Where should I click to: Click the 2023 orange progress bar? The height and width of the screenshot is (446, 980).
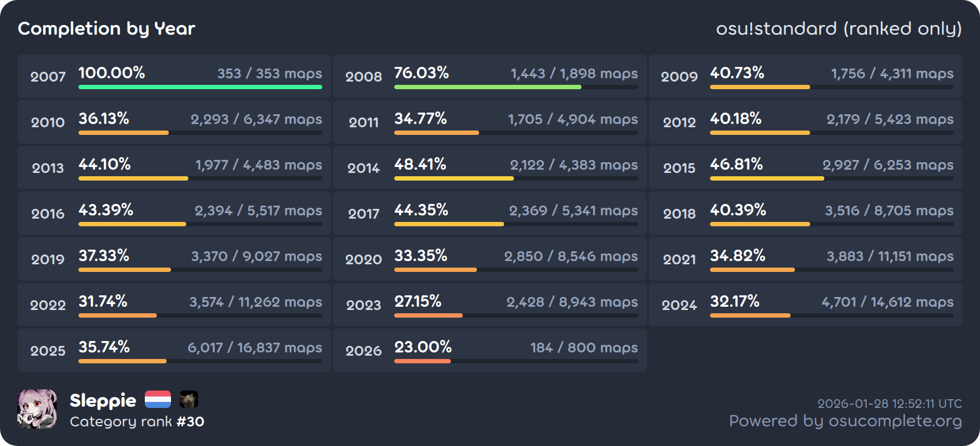click(428, 315)
